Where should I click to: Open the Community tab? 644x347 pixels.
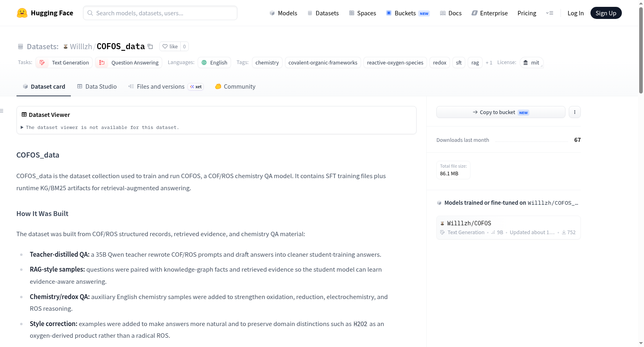tap(235, 86)
